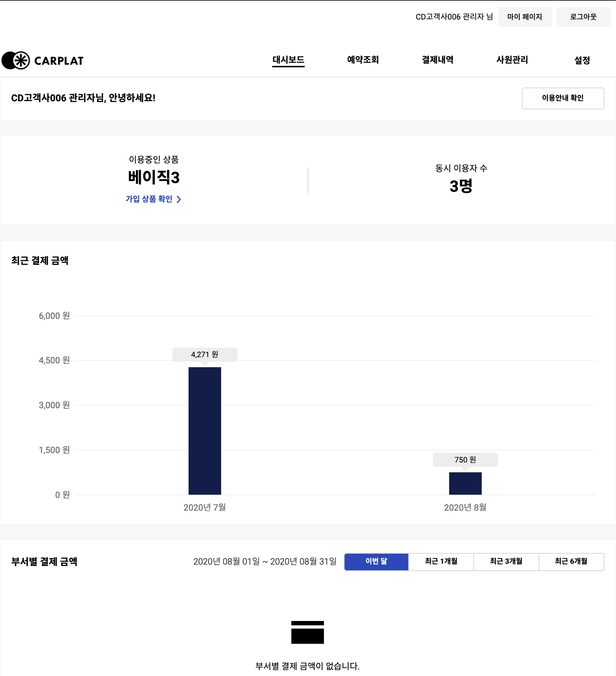Click the 750 원 bar label
Screen dimensions: 616x676
(465, 460)
